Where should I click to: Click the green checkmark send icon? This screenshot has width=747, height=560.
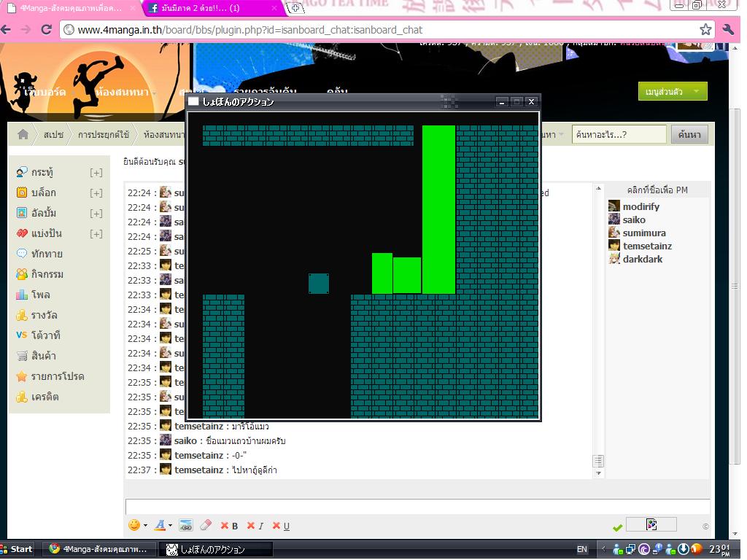617,528
